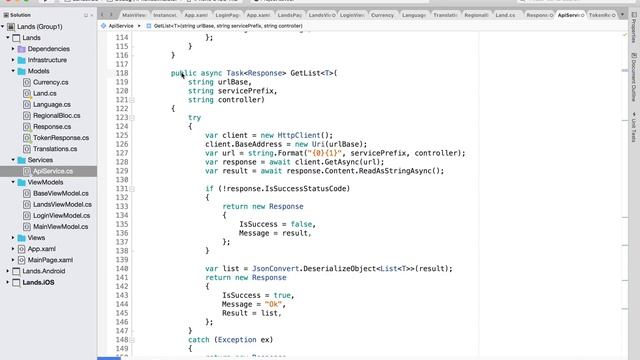Click line number 140 in the gutter
640x360 pixels.
coord(122,269)
